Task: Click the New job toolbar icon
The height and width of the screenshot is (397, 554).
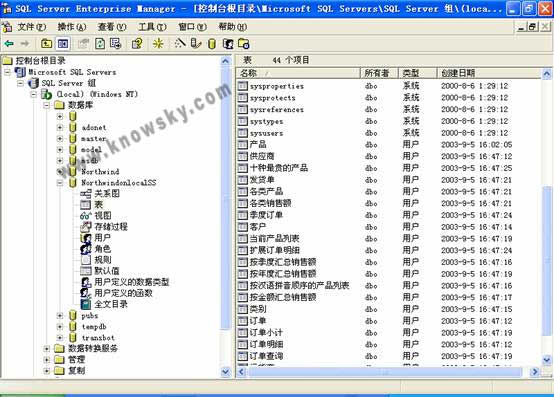Action: click(244, 44)
